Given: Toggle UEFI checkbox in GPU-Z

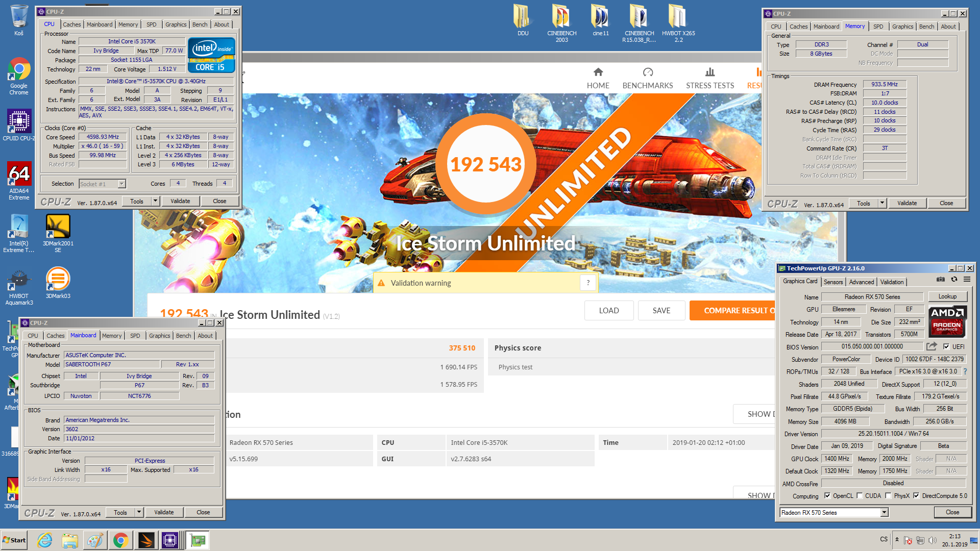Looking at the screenshot, I should click(946, 347).
